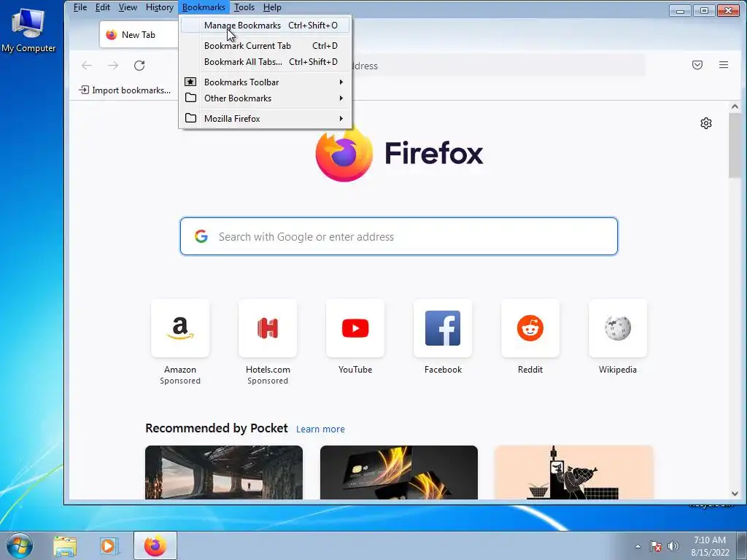Image resolution: width=747 pixels, height=560 pixels.
Task: Click the taskbar clock showing 7:10 AM
Action: [x=710, y=546]
